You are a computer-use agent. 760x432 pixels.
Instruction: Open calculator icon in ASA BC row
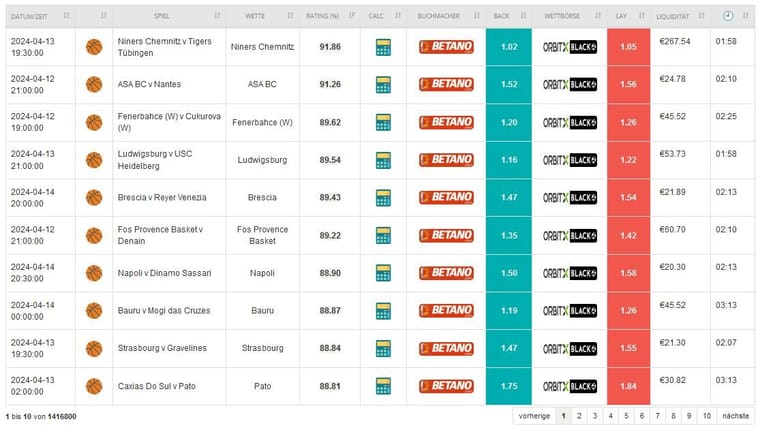[x=382, y=85]
